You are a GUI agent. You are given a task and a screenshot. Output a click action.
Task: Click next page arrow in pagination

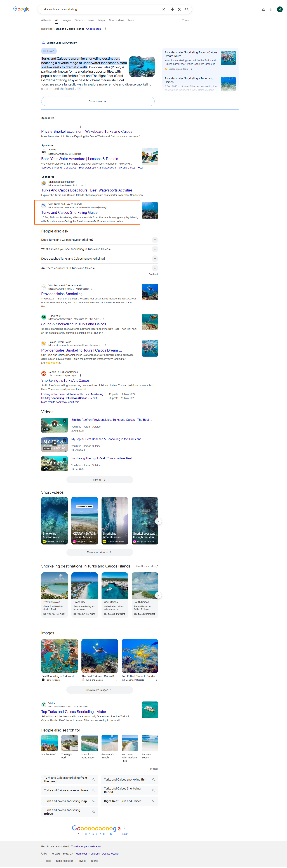[x=125, y=828]
